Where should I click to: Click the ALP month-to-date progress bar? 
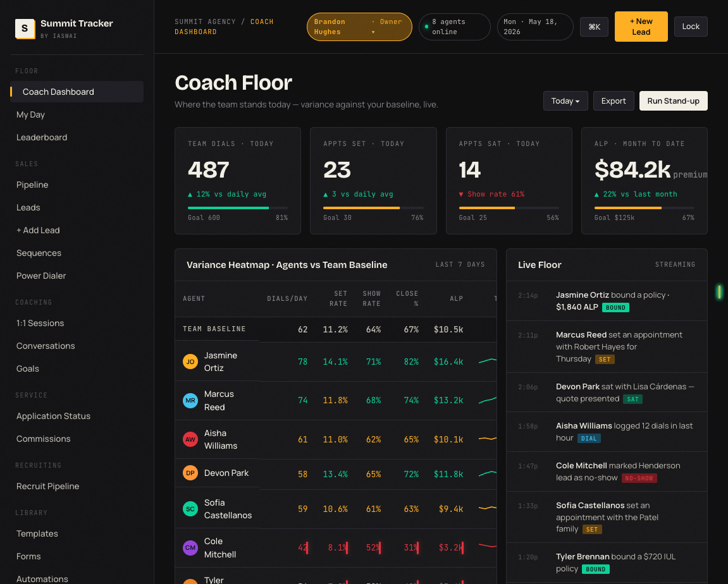pyautogui.click(x=645, y=208)
